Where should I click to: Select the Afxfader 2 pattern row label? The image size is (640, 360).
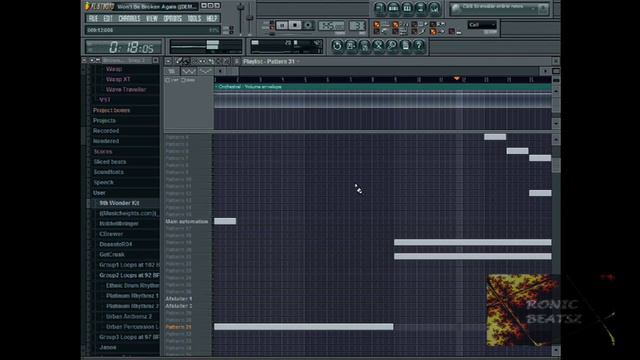(179, 306)
